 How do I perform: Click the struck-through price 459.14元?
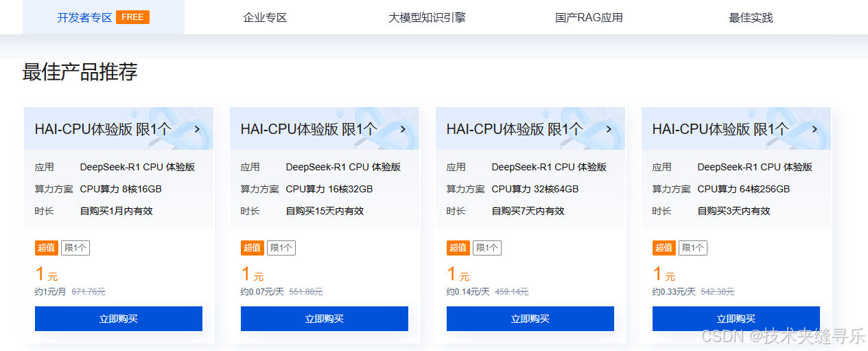coord(512,292)
